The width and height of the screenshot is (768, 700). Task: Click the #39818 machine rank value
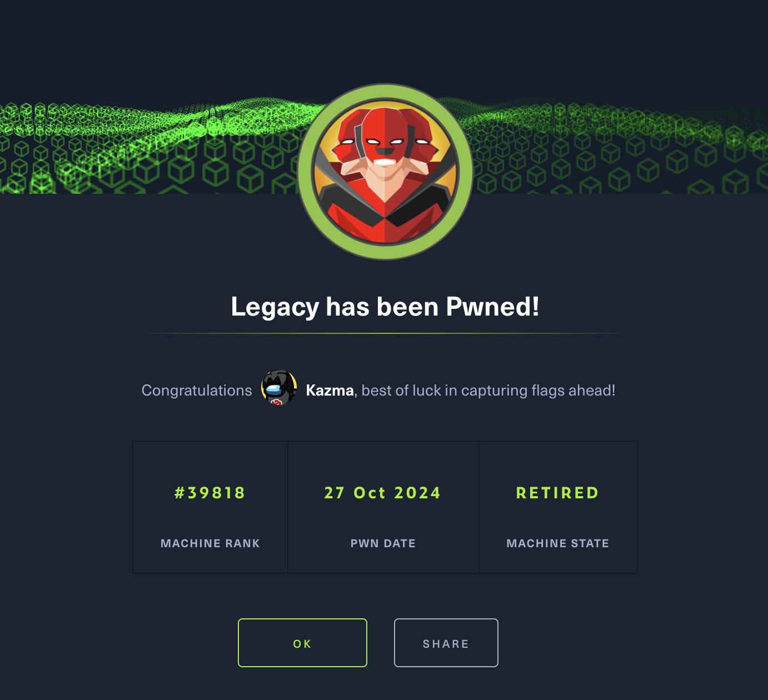(210, 493)
